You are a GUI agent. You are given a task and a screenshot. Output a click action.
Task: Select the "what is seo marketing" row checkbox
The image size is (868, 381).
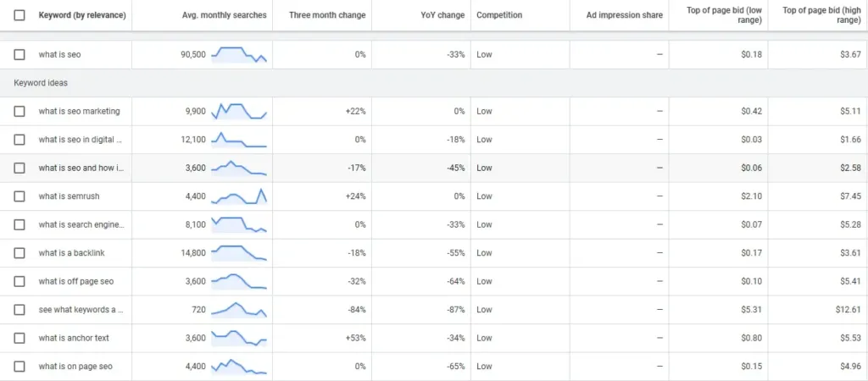pyautogui.click(x=19, y=112)
